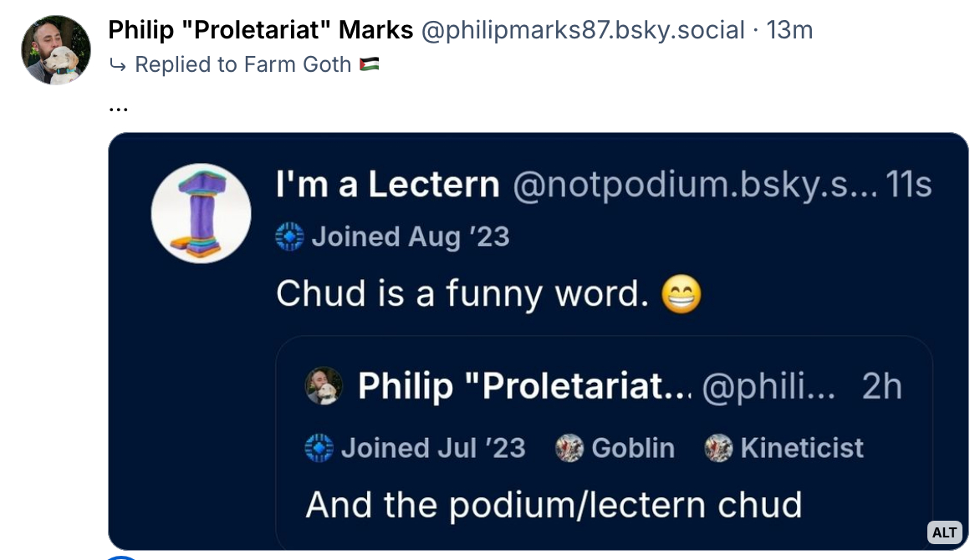The width and height of the screenshot is (975, 560).
Task: Click the 11s timestamp in screenshot
Action: (x=908, y=185)
